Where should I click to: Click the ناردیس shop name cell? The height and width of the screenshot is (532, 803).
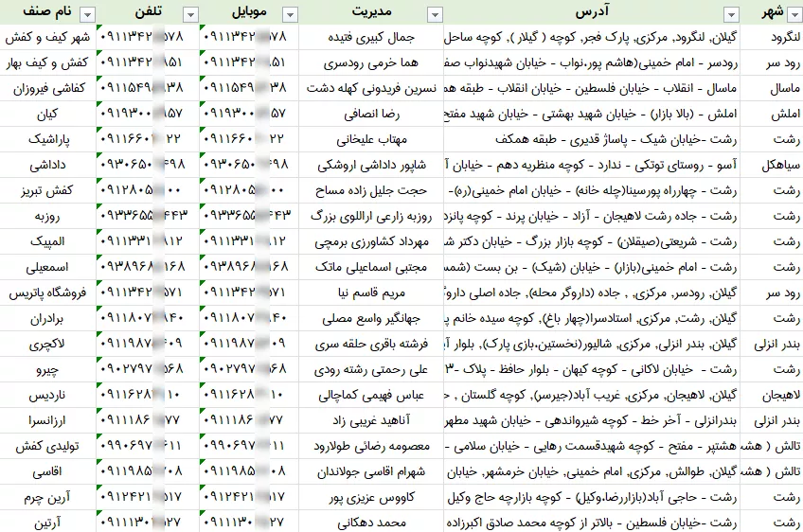(47, 396)
